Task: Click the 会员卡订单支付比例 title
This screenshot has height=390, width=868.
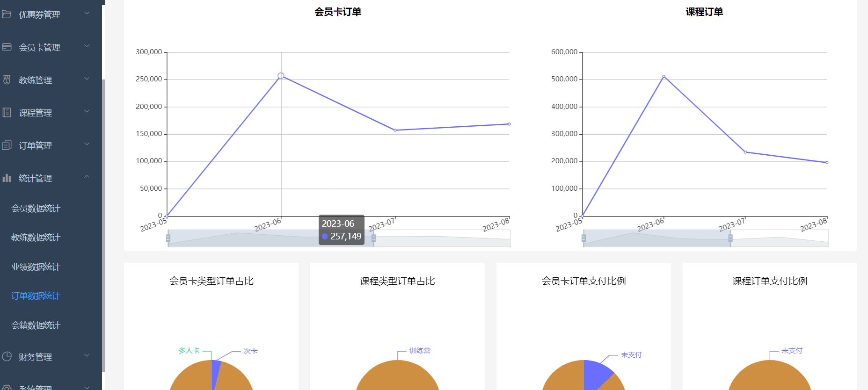Action: point(584,281)
